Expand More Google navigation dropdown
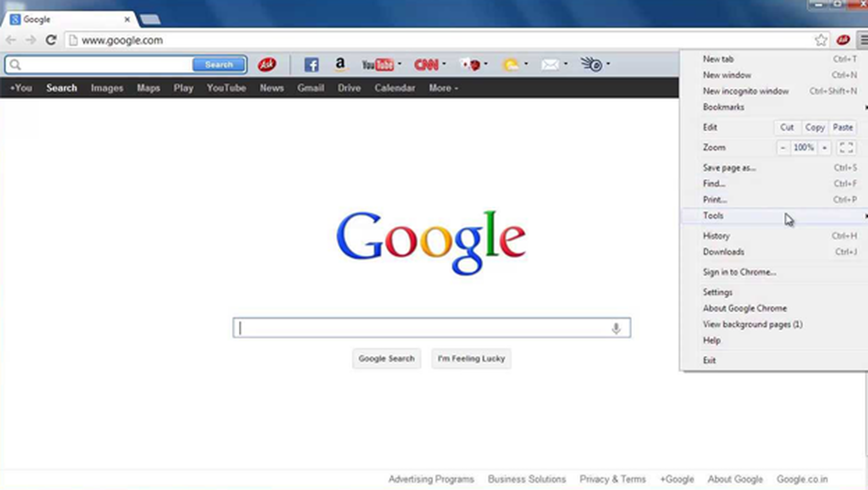 (442, 88)
